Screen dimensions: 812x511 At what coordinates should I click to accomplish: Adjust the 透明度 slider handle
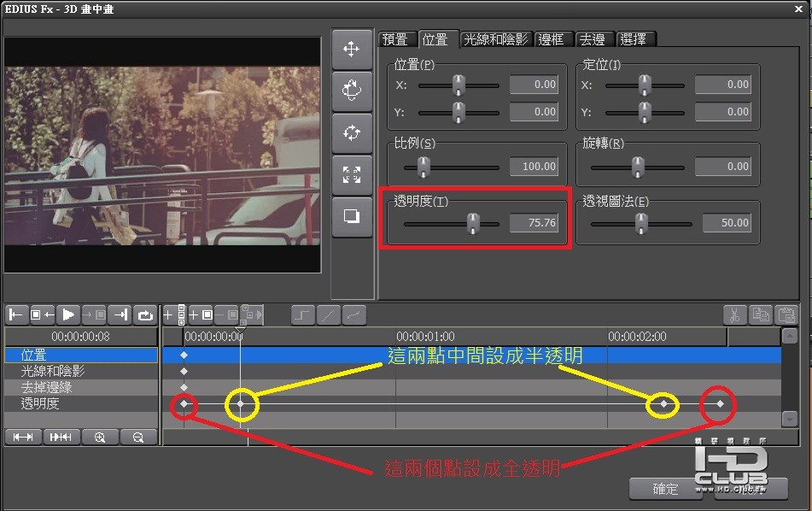473,224
